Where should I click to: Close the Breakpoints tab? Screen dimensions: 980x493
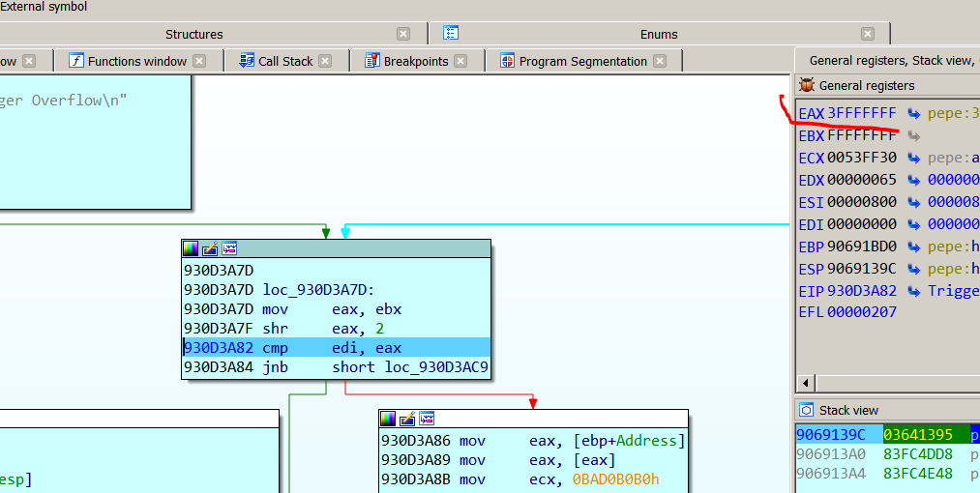(460, 61)
